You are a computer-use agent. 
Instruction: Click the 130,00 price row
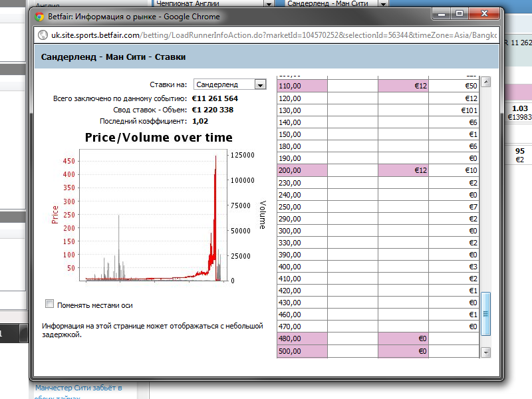[x=378, y=110]
